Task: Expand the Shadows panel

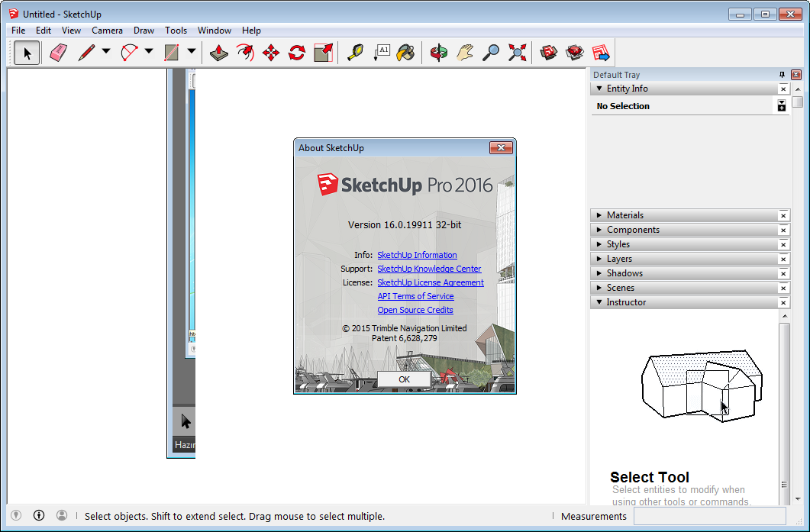Action: 599,272
